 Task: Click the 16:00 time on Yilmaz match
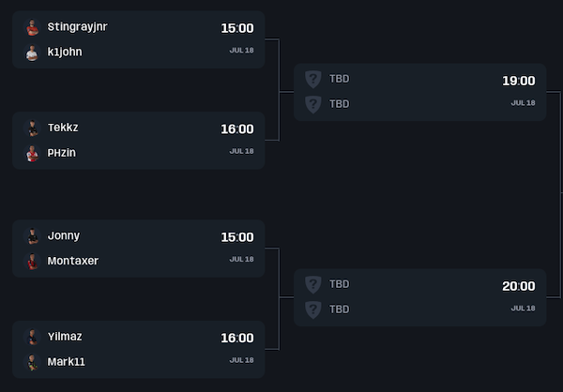(237, 338)
